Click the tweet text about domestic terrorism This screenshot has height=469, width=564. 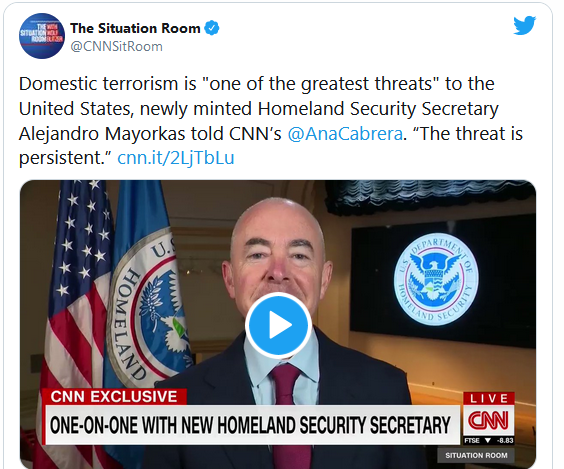pyautogui.click(x=270, y=120)
